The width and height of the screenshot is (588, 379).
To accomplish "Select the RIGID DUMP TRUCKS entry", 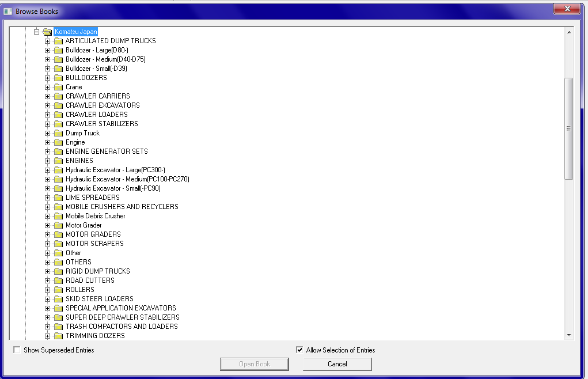I will (x=97, y=271).
